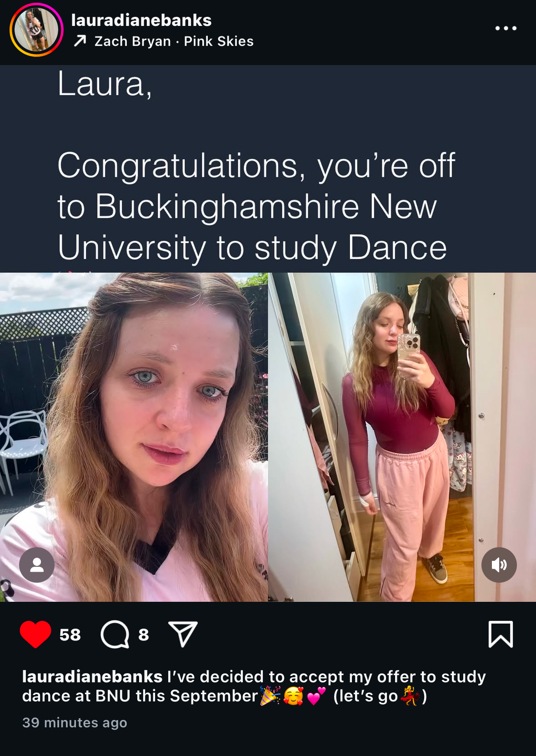
Task: Tap the mirror selfie photo with pink trousers
Action: [402, 437]
